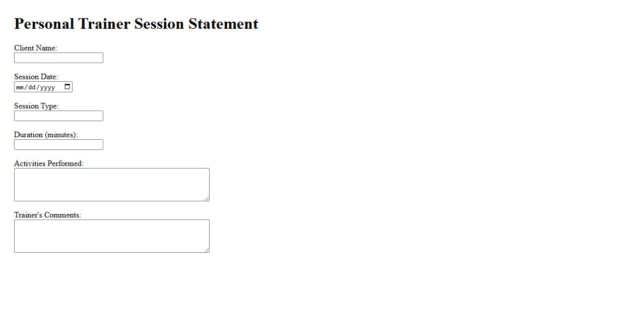The width and height of the screenshot is (644, 328).
Task: Focus the Client Name text field
Action: tap(58, 58)
